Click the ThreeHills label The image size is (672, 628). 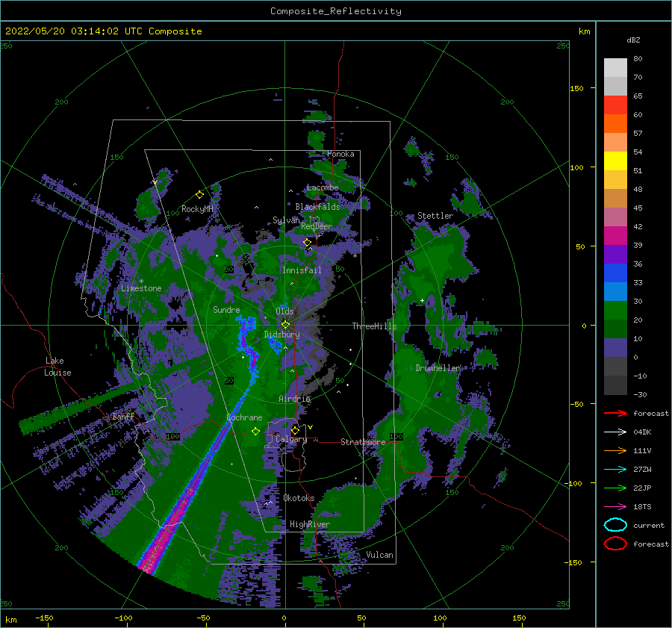[x=375, y=326]
